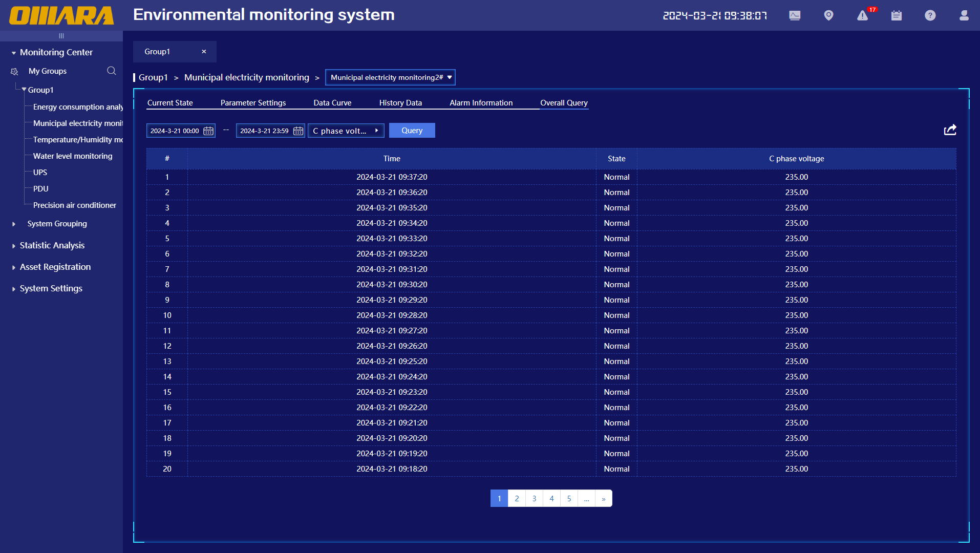
Task: Go to page 3 of results
Action: point(534,498)
